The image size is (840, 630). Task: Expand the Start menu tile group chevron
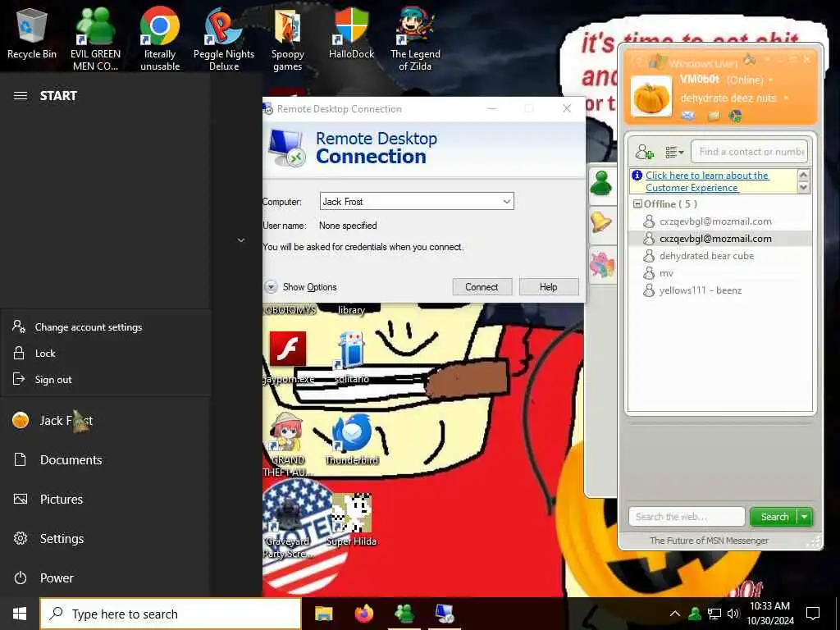pyautogui.click(x=241, y=240)
